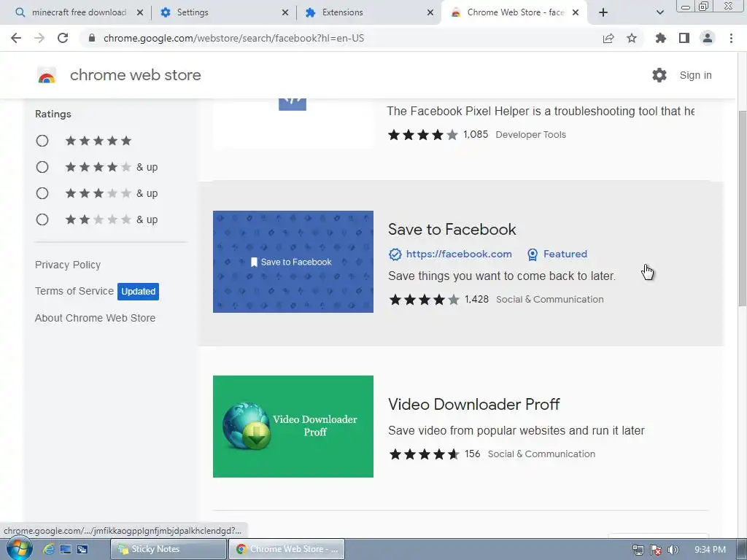747x560 pixels.
Task: Expand the tab search dropdown arrow
Action: 659,12
